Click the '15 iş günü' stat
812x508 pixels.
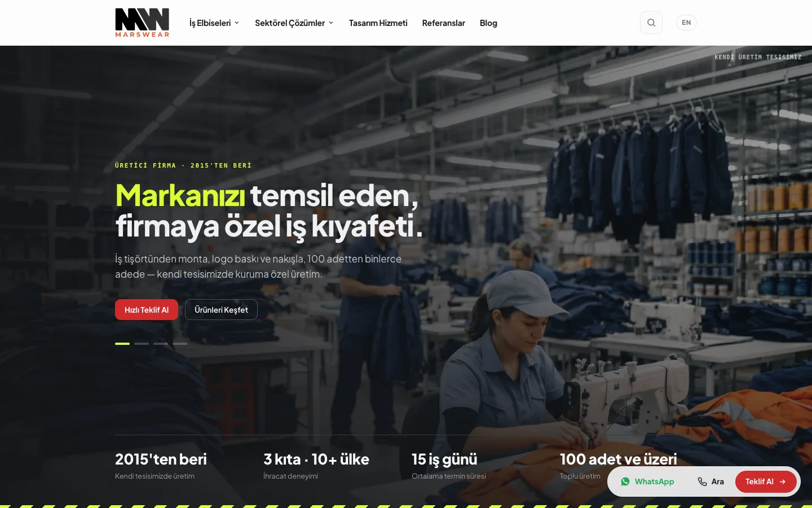(444, 459)
